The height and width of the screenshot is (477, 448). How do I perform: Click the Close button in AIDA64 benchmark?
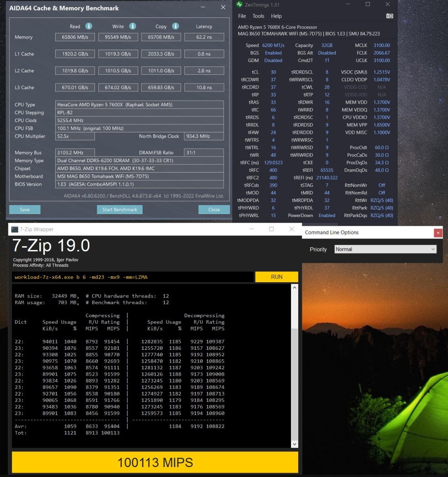click(214, 209)
